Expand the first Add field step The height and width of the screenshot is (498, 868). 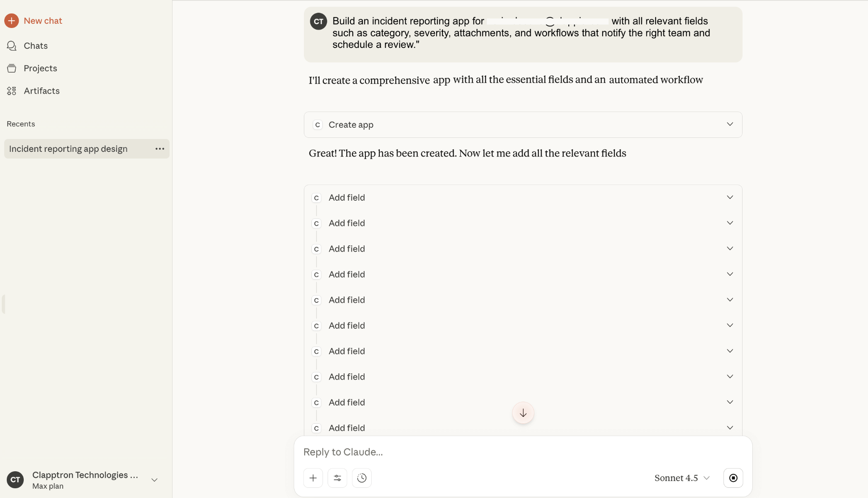(730, 197)
